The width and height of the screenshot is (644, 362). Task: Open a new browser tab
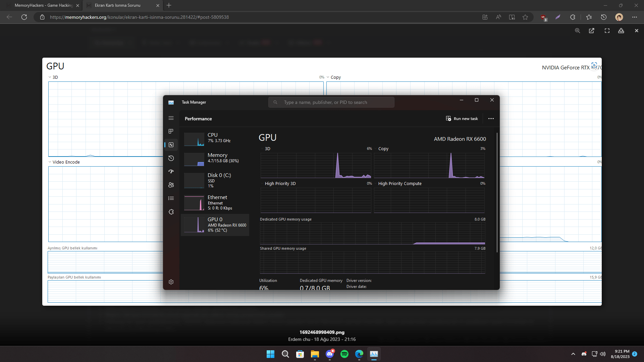pyautogui.click(x=169, y=5)
